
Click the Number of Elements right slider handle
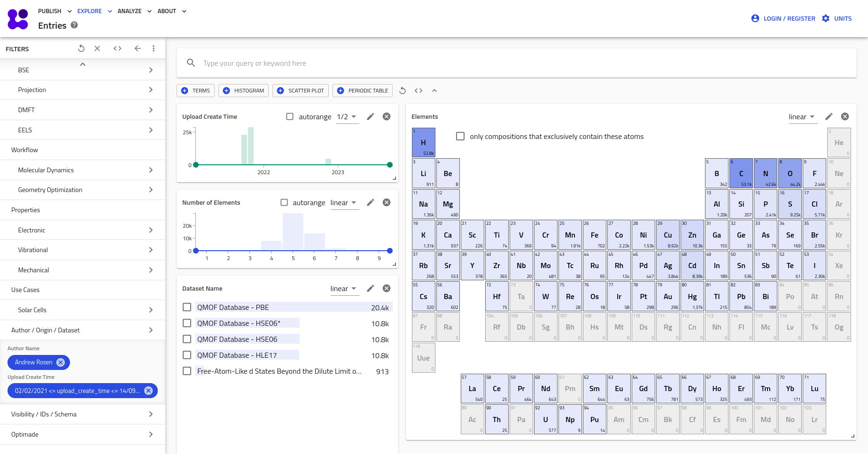(390, 251)
